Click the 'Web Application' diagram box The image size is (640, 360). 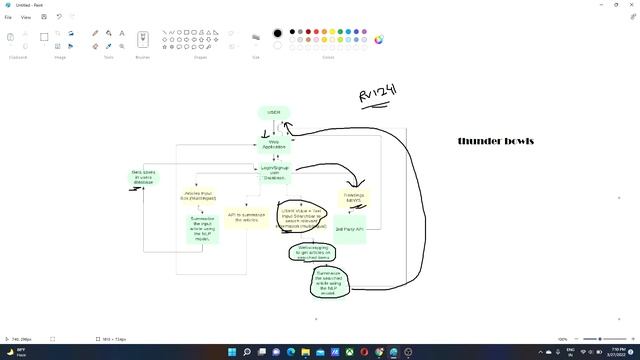click(x=274, y=144)
